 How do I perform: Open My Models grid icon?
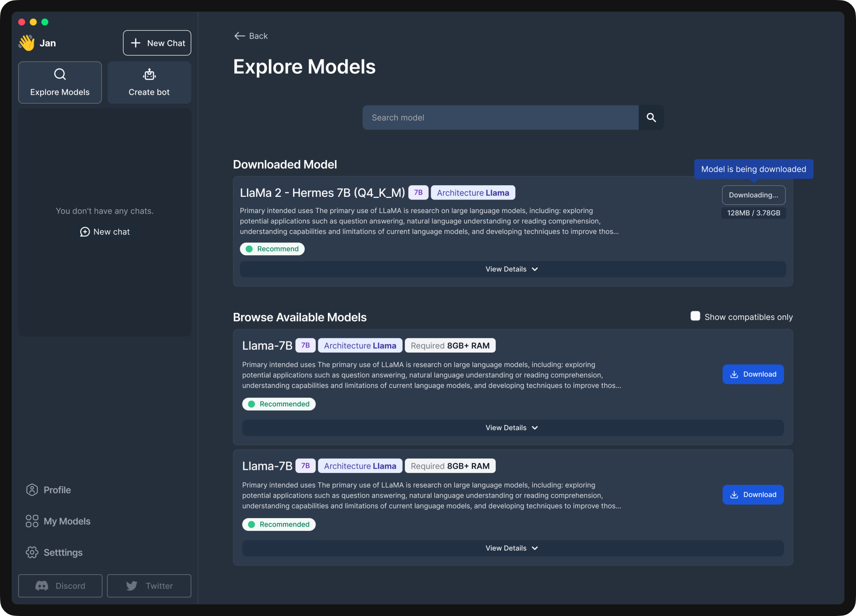[x=32, y=521]
